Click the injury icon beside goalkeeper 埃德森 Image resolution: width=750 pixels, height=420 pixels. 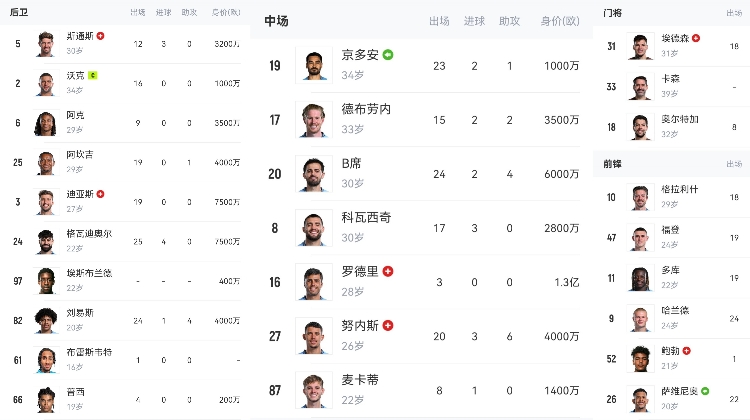pos(696,38)
